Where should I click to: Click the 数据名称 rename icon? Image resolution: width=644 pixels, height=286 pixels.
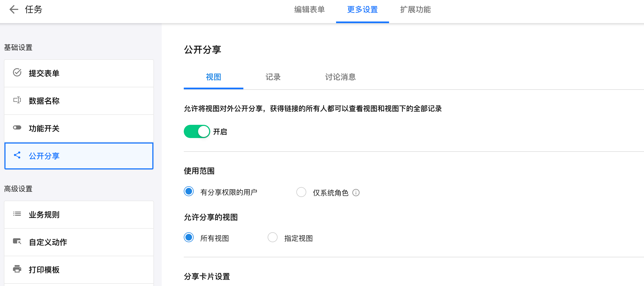coord(17,100)
